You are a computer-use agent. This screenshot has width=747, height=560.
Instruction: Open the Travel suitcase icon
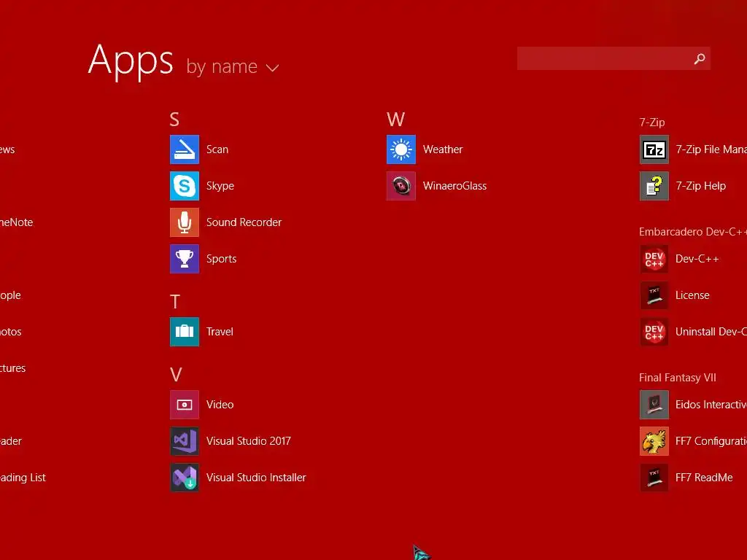(185, 332)
